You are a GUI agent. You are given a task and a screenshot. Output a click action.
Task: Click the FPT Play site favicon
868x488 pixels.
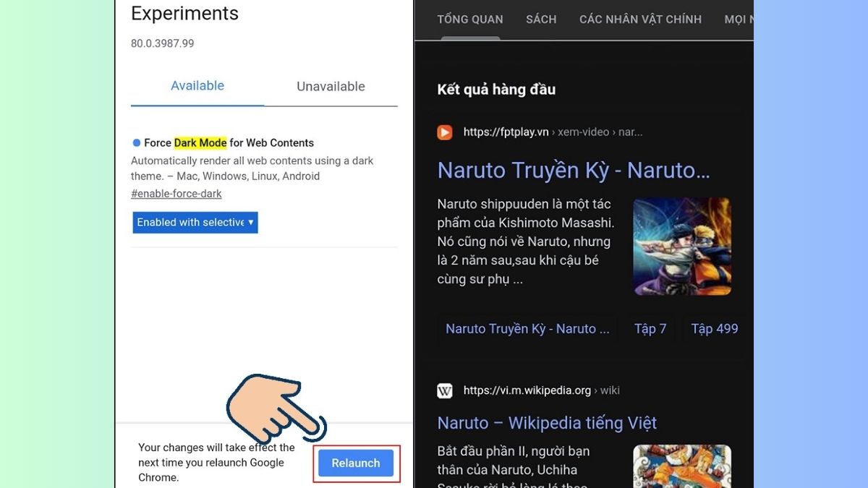click(445, 132)
